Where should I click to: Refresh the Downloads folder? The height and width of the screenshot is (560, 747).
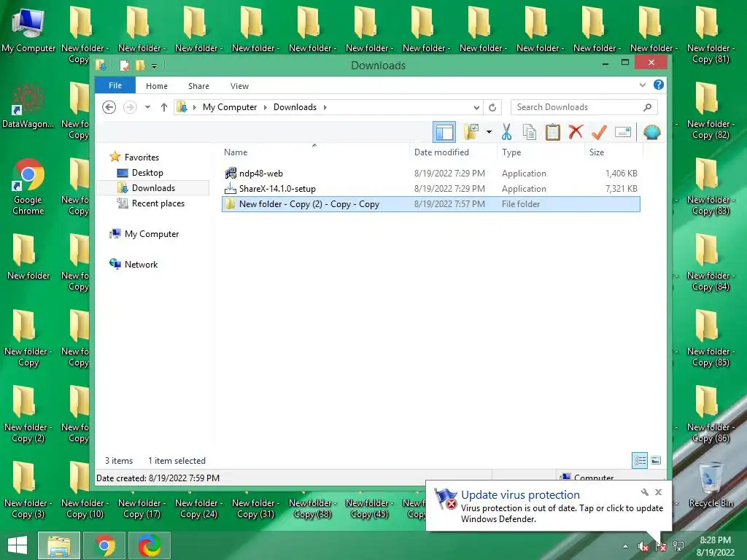(492, 107)
